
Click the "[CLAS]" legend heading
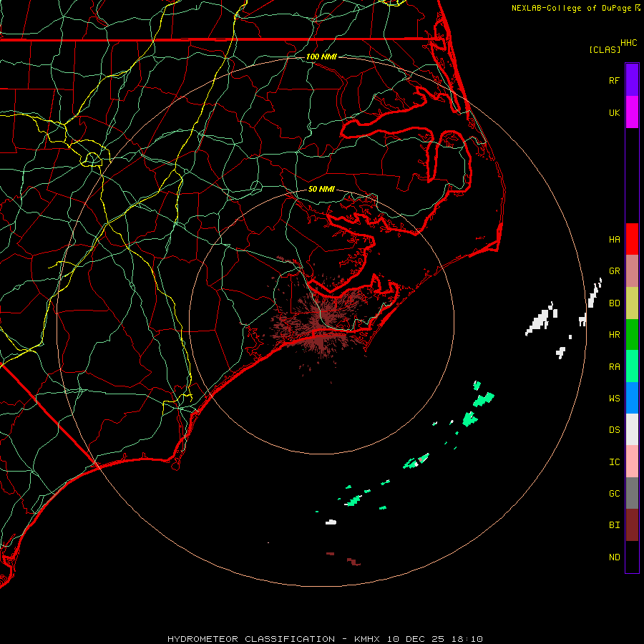click(605, 49)
